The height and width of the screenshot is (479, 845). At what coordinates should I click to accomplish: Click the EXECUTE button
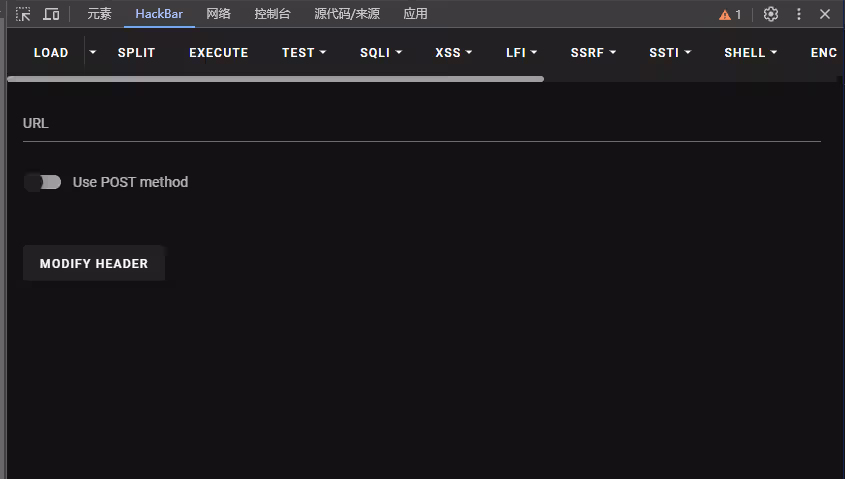coord(219,53)
